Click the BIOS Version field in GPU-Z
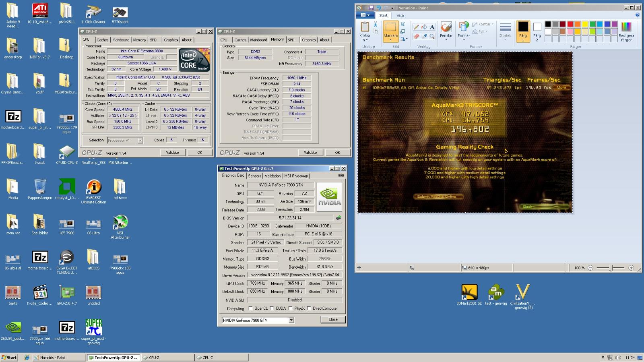The image size is (644, 362). (290, 218)
